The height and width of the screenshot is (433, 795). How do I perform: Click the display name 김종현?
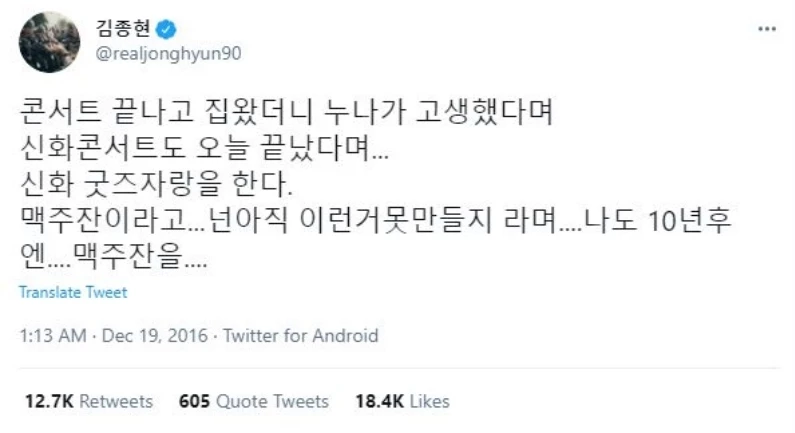pos(123,28)
